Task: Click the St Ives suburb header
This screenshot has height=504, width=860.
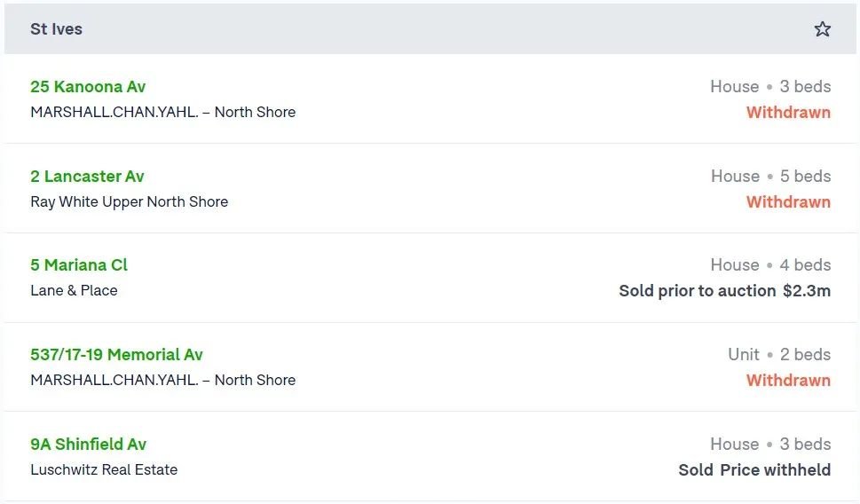Action: 56,29
